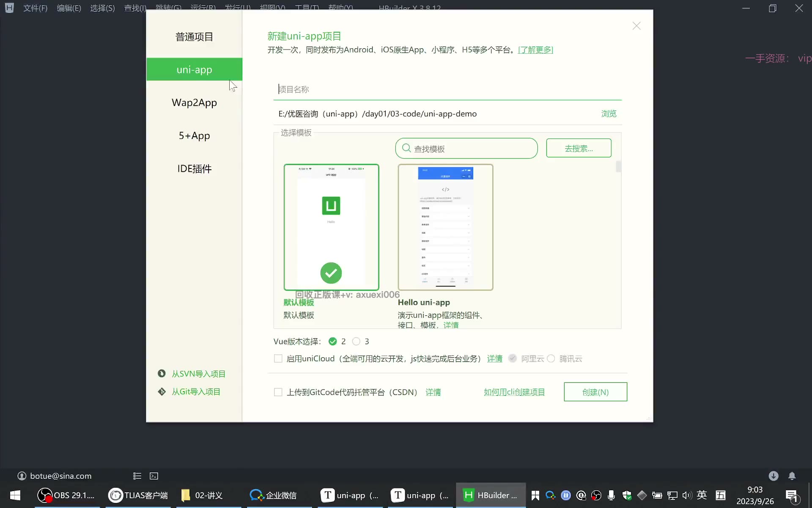Click the template list scrollbar
Image resolution: width=812 pixels, height=508 pixels.
pyautogui.click(x=618, y=166)
